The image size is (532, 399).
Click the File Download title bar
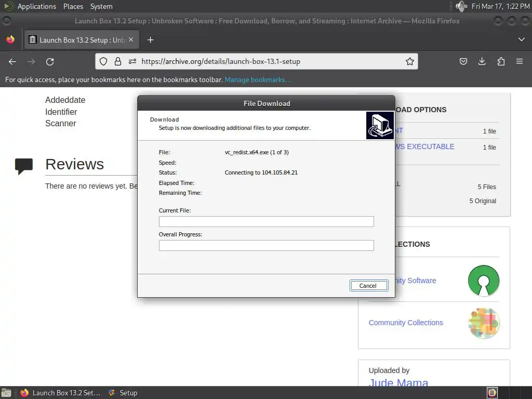pos(267,103)
